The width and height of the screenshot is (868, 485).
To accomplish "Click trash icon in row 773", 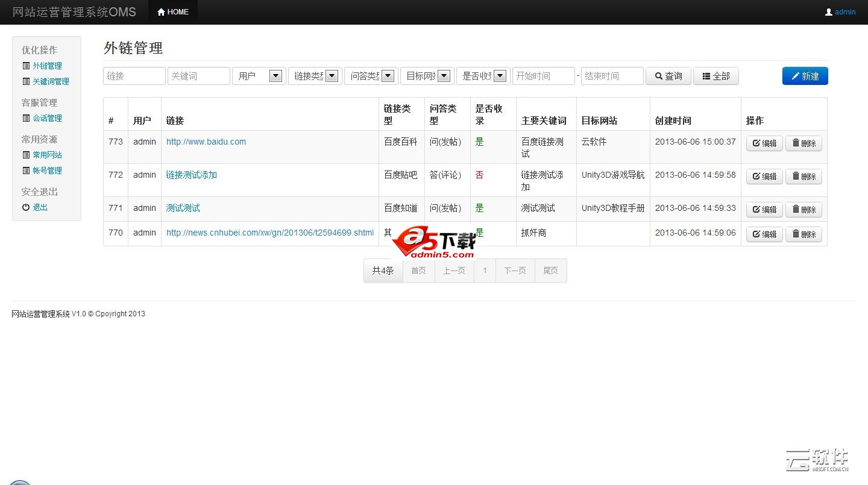I will [x=796, y=143].
